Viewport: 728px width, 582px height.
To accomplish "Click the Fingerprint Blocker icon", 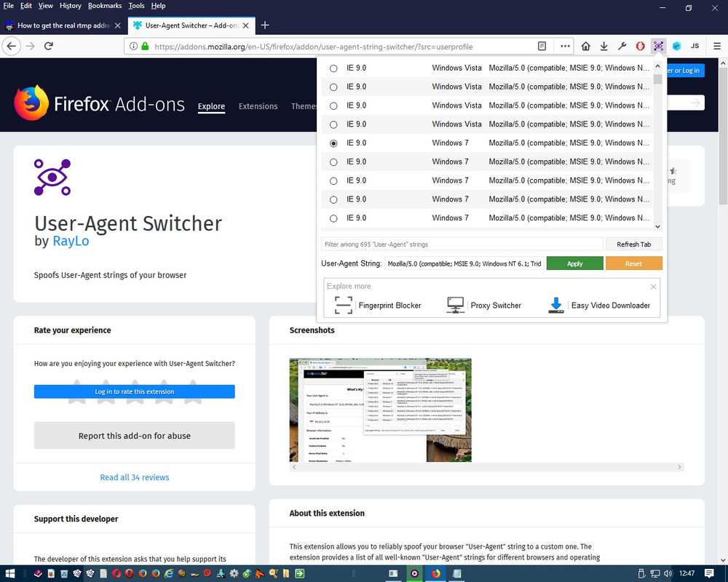I will 344,306.
